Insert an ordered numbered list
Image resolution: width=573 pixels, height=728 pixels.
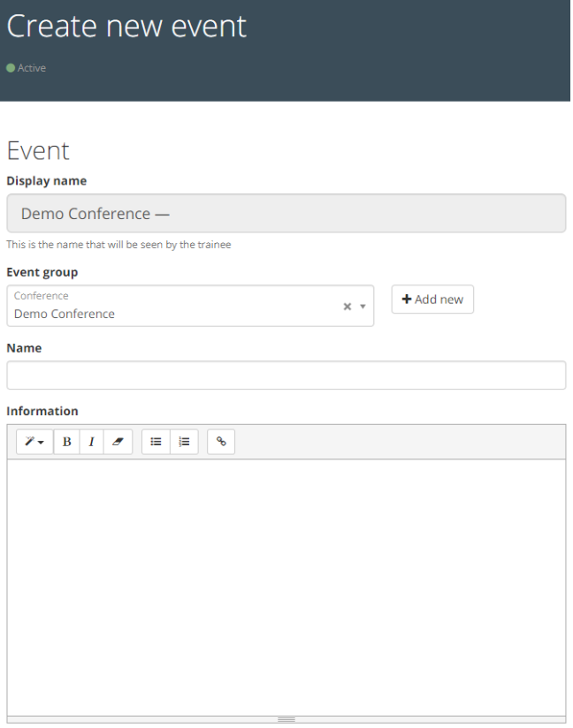(x=185, y=442)
